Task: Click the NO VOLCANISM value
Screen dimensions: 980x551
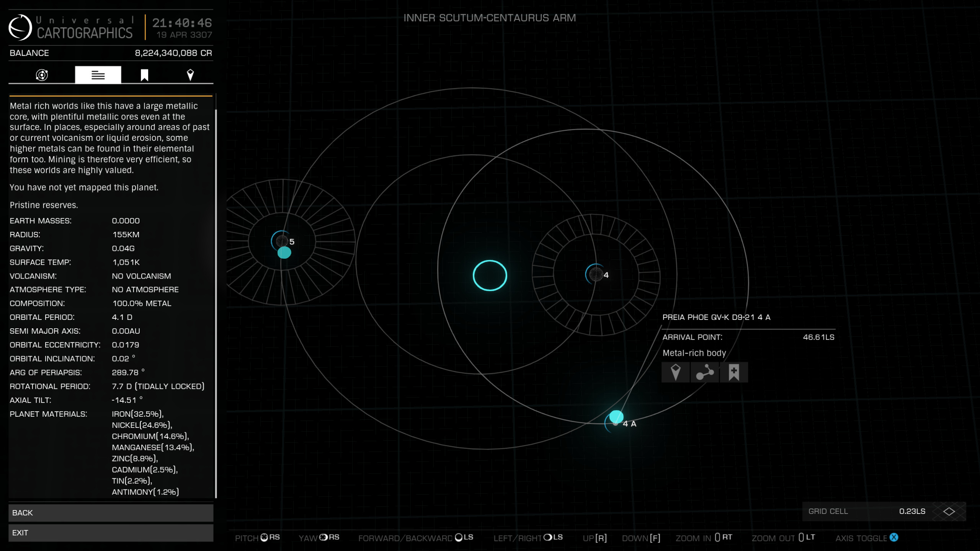Action: (x=142, y=276)
